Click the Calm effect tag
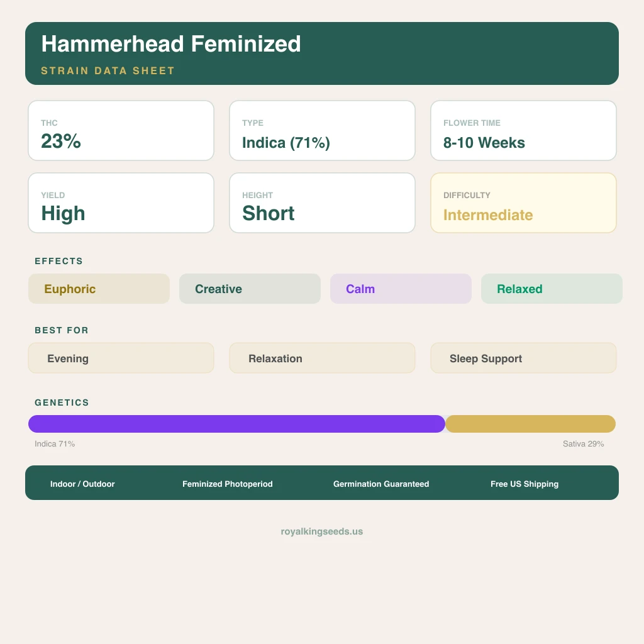The image size is (644, 644). pyautogui.click(x=401, y=289)
